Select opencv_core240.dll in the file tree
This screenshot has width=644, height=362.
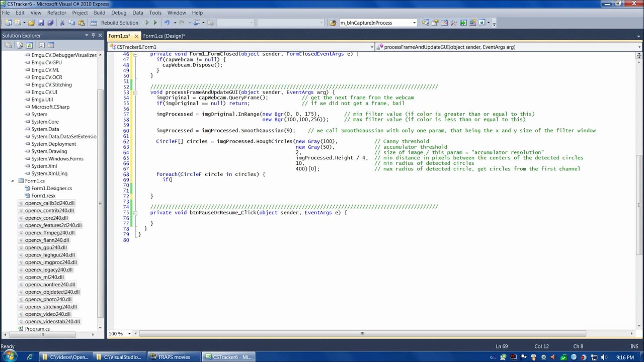point(46,218)
